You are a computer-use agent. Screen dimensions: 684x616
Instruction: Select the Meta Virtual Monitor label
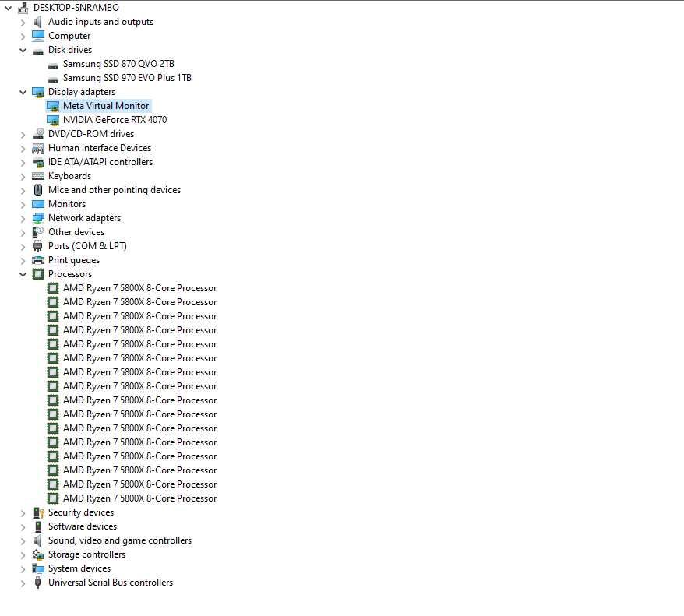point(106,106)
